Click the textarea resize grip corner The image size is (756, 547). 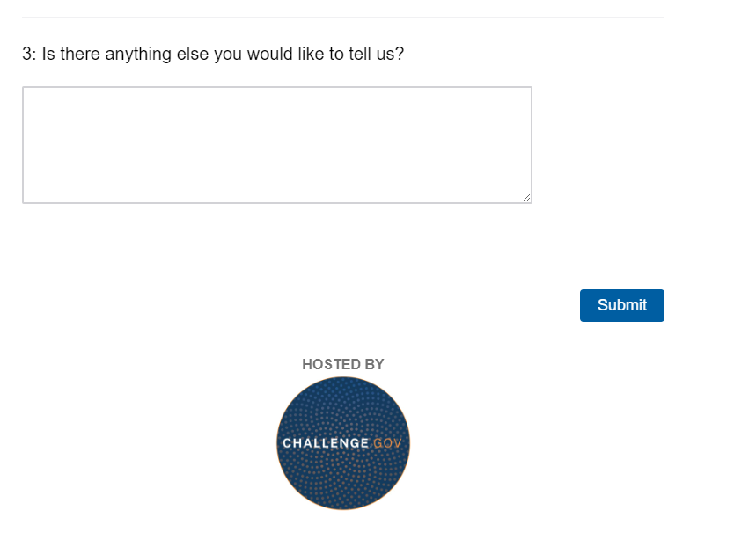(526, 198)
